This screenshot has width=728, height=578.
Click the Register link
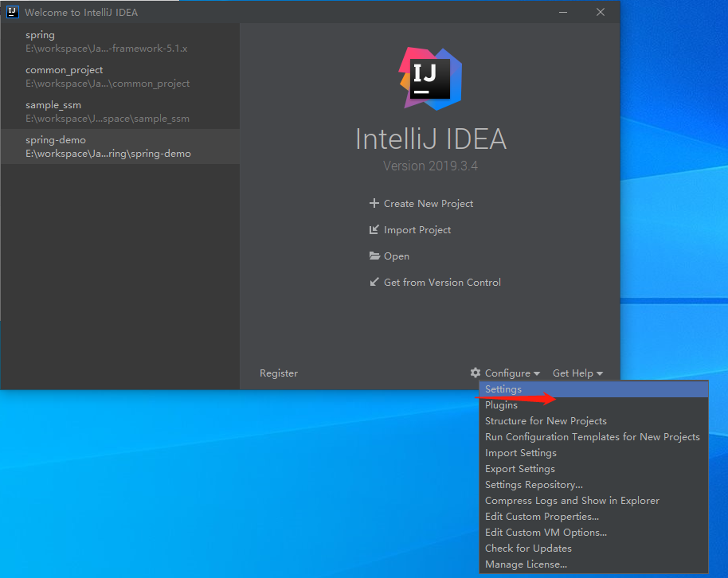point(279,373)
